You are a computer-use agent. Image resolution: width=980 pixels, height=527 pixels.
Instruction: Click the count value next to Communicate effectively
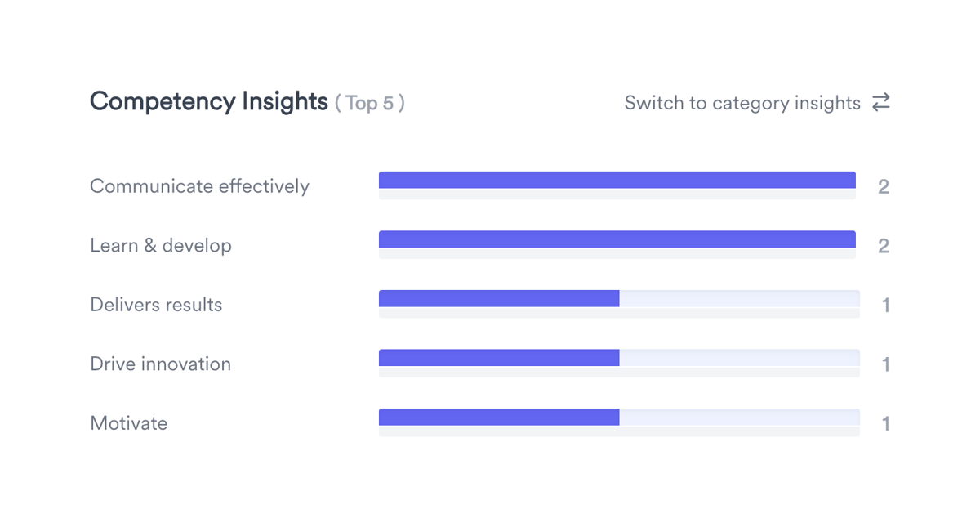pyautogui.click(x=884, y=186)
